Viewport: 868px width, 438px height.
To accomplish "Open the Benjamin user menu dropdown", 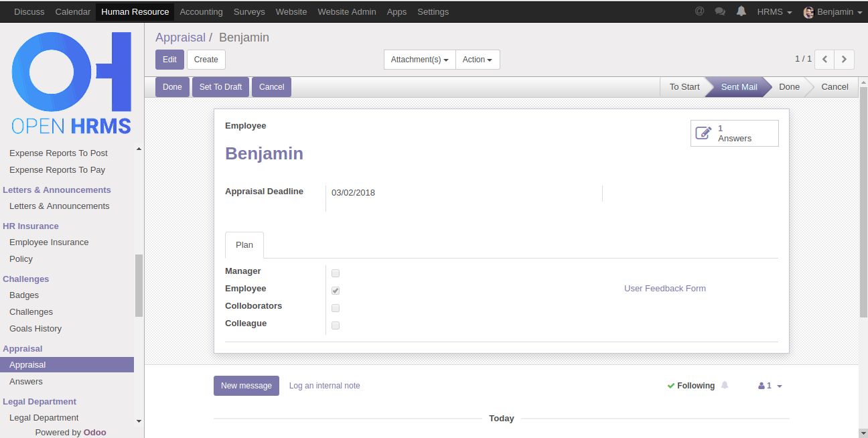I will pyautogui.click(x=833, y=12).
